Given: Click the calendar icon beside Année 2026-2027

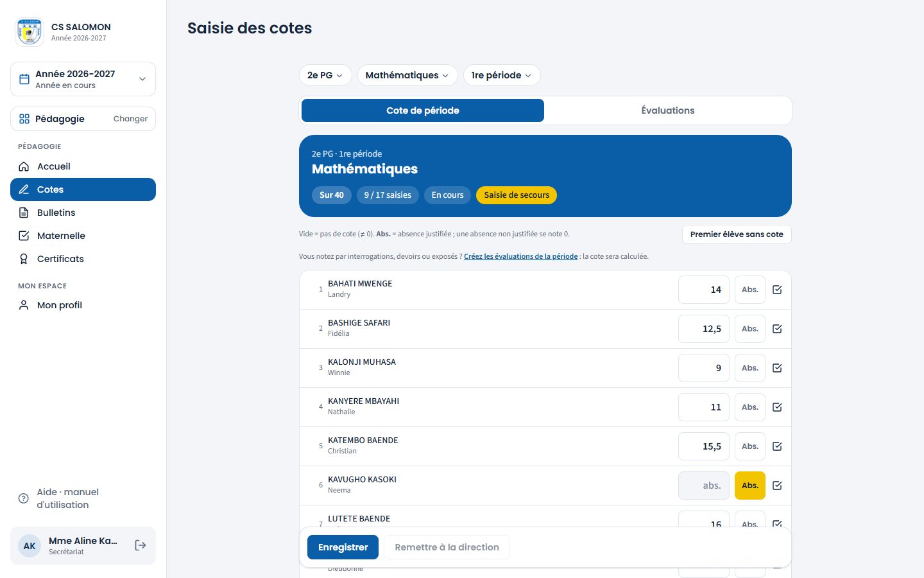Looking at the screenshot, I should 24,79.
